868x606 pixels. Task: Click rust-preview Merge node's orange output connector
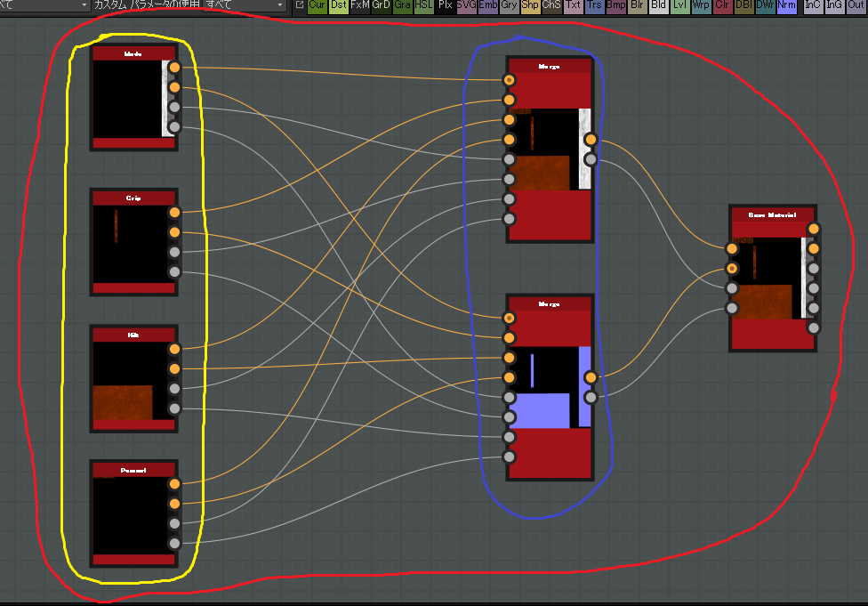[x=591, y=140]
